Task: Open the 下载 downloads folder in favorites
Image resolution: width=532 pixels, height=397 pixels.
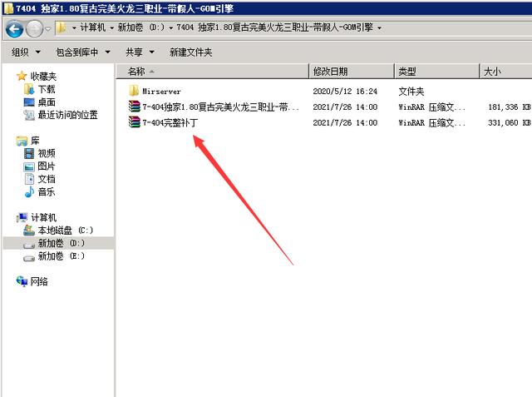Action: tap(46, 89)
